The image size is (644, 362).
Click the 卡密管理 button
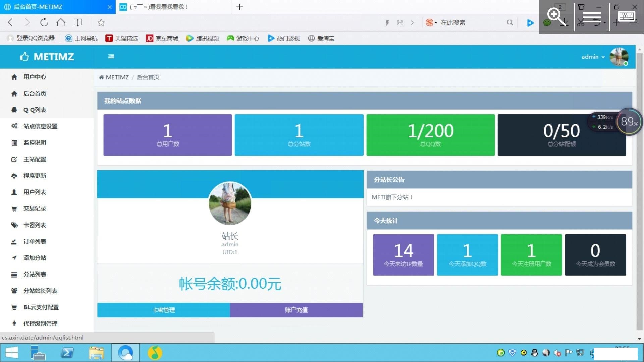[163, 310]
